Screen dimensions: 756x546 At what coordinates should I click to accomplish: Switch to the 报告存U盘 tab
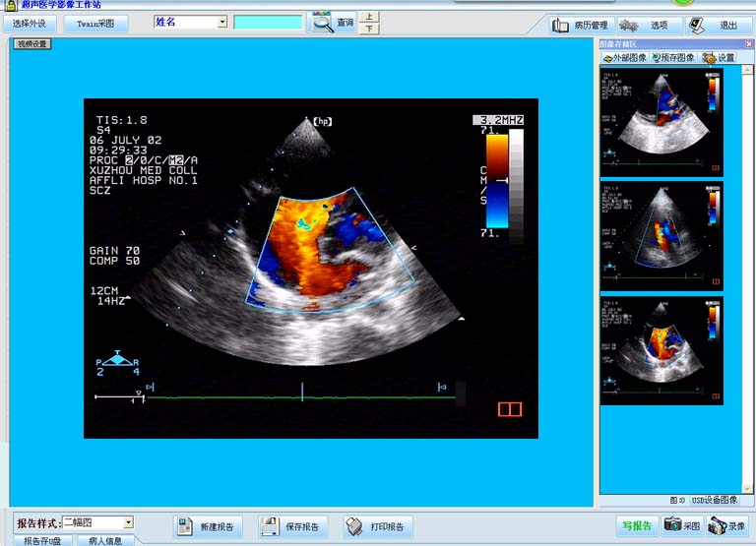(x=42, y=541)
